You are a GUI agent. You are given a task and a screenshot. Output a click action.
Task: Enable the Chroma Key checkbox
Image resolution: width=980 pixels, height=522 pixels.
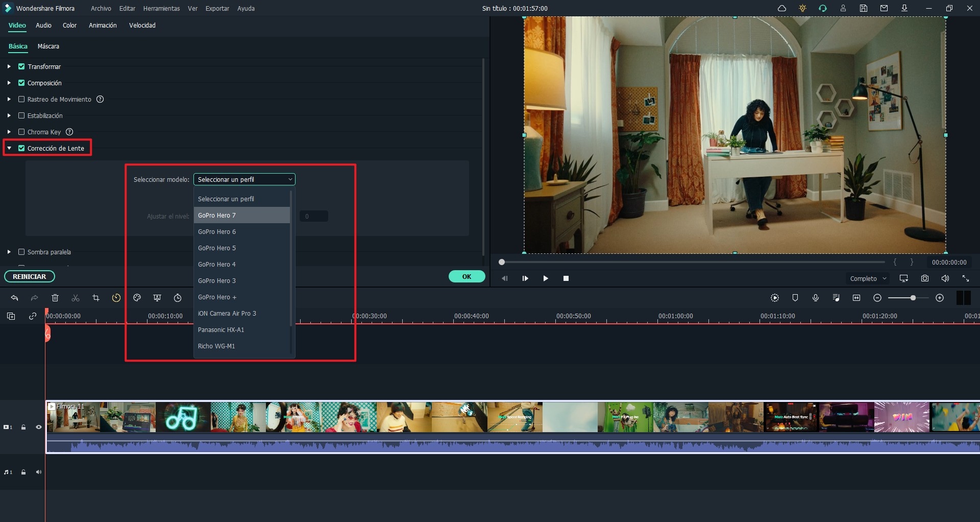point(21,132)
